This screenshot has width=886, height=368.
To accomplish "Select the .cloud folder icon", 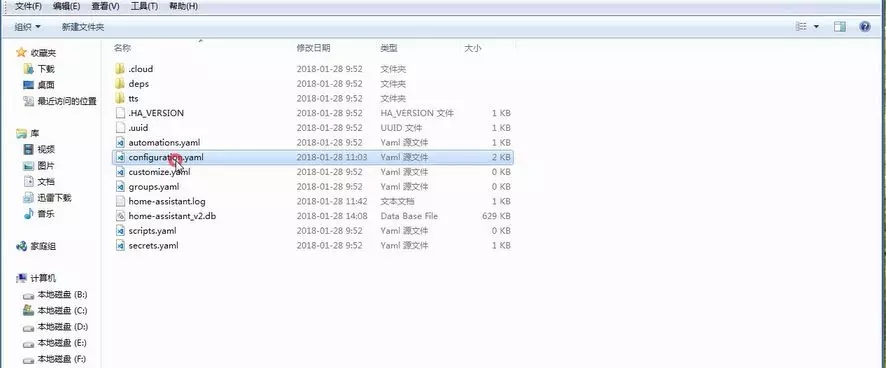I will coord(120,69).
